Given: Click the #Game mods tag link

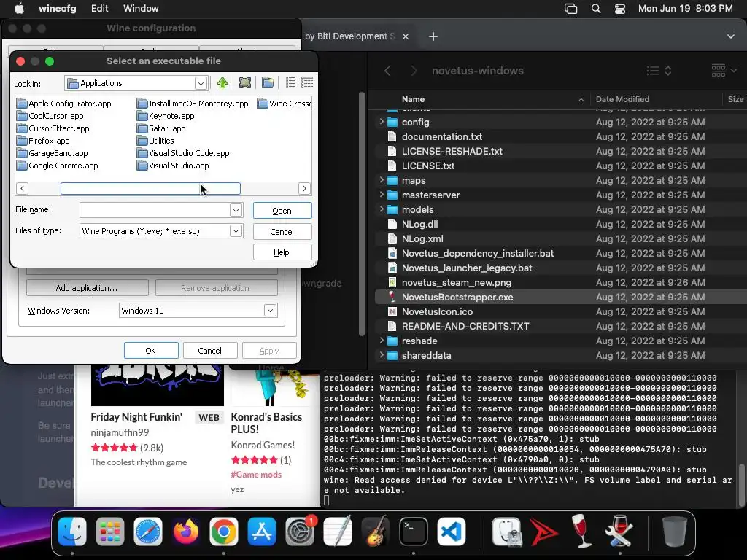Looking at the screenshot, I should point(256,474).
